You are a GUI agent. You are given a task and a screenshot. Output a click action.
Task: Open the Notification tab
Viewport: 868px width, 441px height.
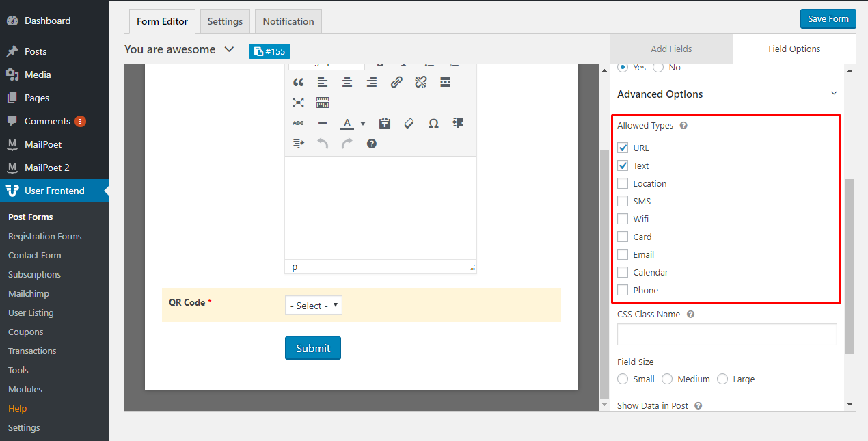288,21
